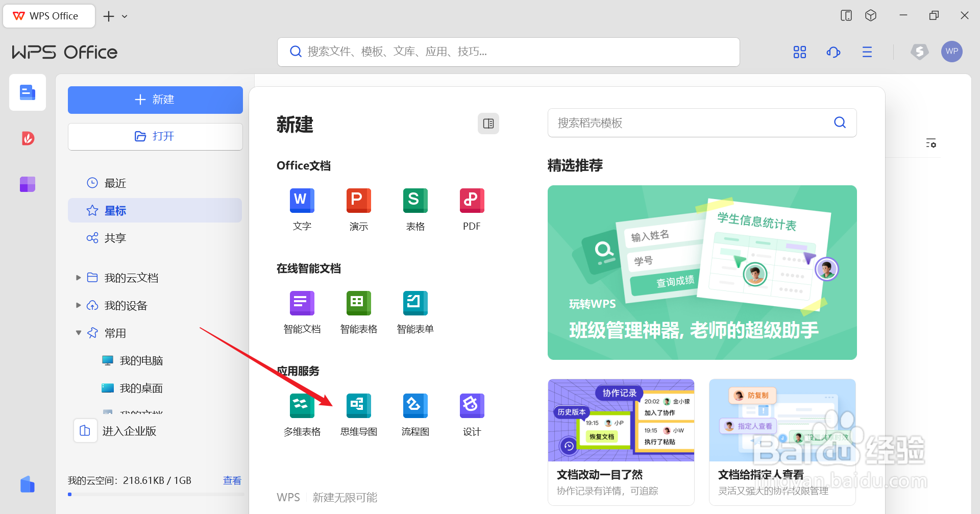980x514 pixels.
Task: Click the cube icon in title bar
Action: (x=871, y=16)
